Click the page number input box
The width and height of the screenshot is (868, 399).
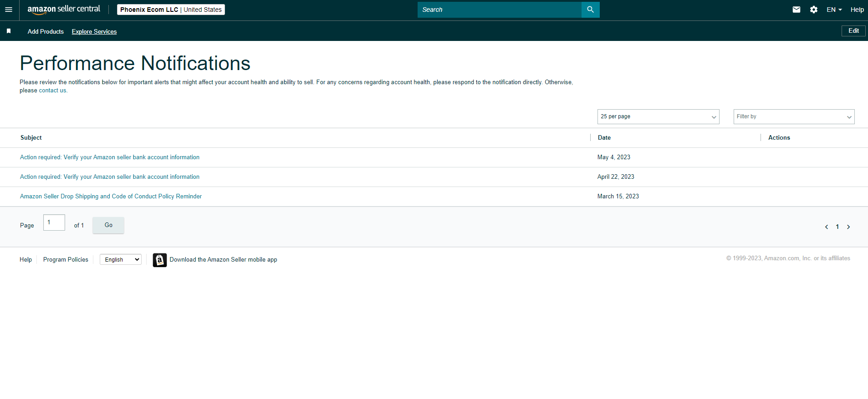[54, 222]
